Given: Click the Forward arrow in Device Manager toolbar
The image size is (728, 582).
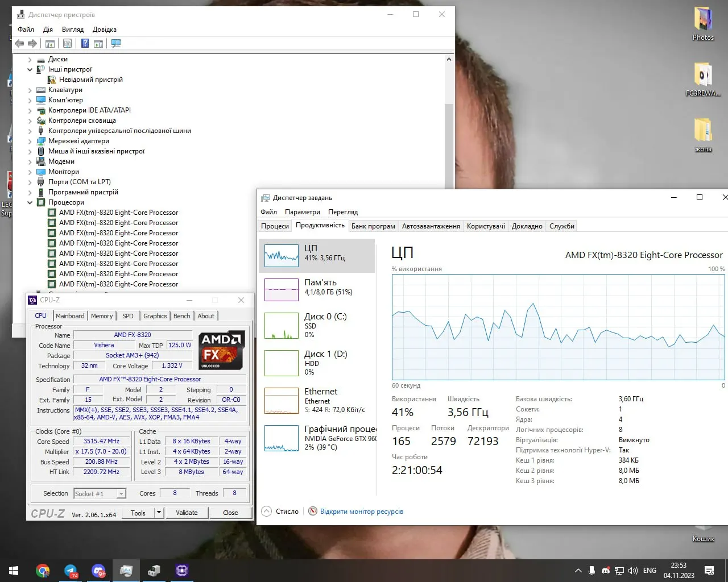Looking at the screenshot, I should click(32, 44).
